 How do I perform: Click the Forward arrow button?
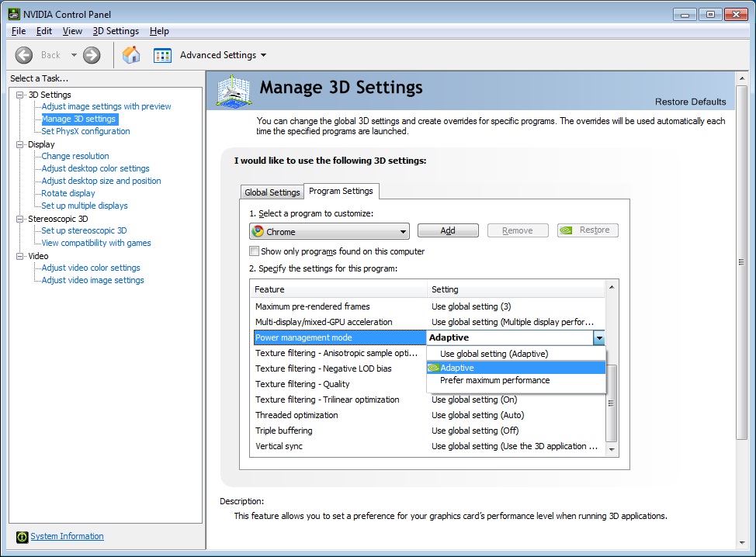[92, 55]
